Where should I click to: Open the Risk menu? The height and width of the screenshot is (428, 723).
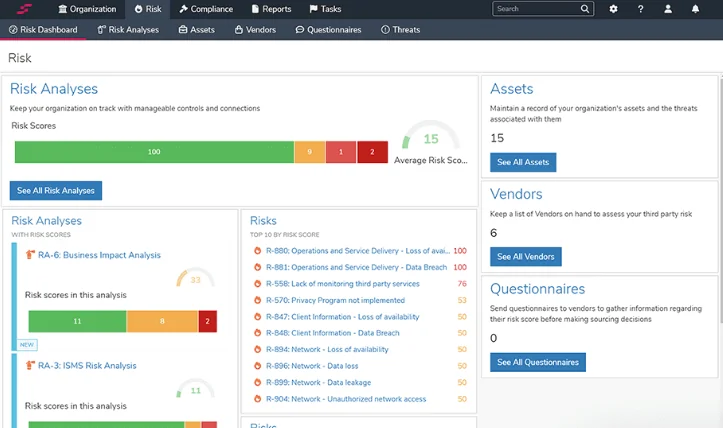pos(148,9)
